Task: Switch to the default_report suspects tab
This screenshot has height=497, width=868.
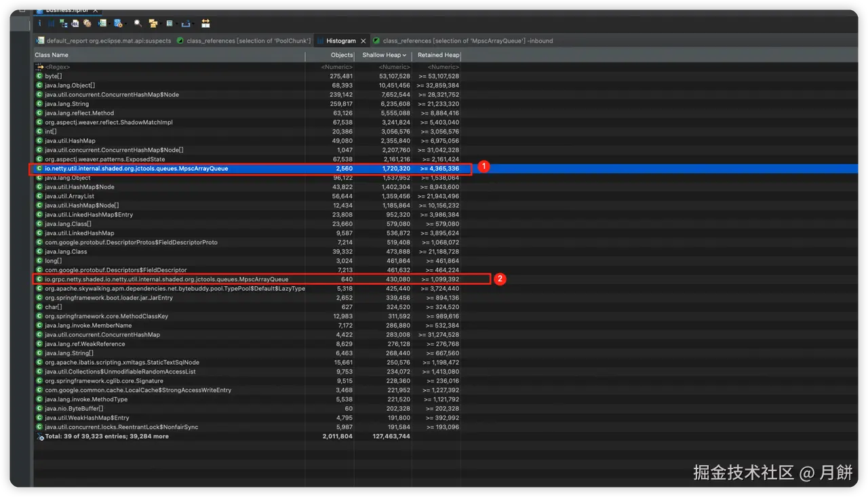Action: coord(103,41)
